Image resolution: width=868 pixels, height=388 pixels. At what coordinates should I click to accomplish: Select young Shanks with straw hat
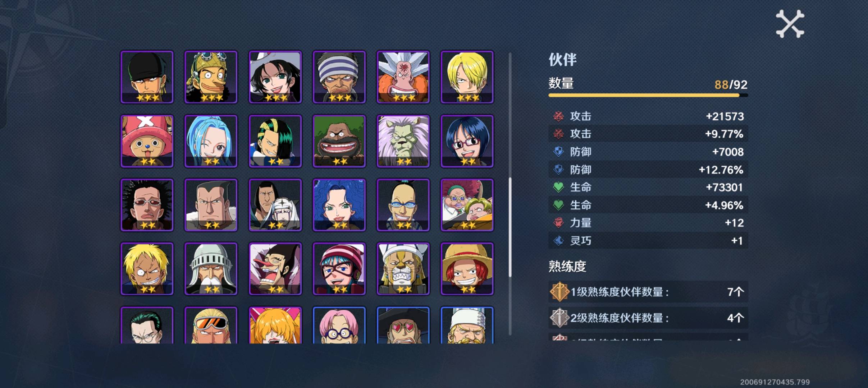[x=467, y=269]
